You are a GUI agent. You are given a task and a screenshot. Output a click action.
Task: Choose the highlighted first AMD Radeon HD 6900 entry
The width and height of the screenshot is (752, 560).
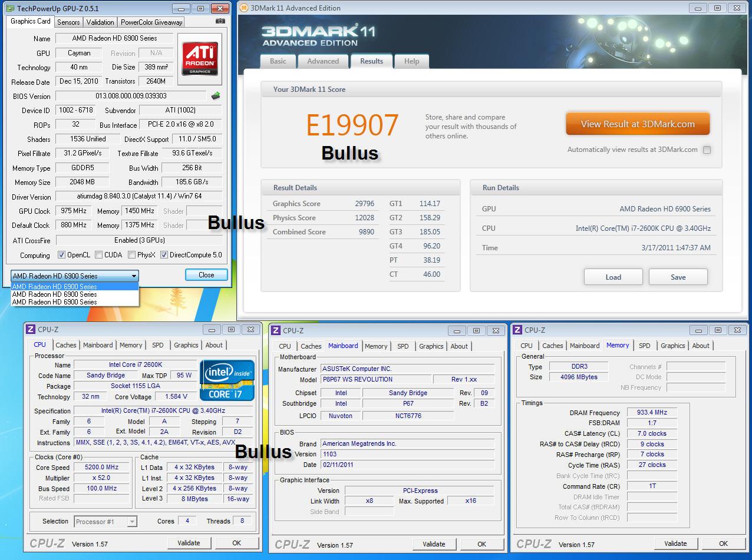pyautogui.click(x=75, y=286)
